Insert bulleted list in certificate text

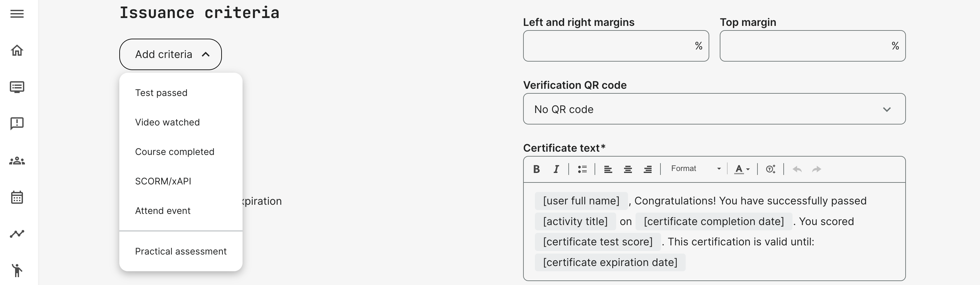[x=582, y=169]
